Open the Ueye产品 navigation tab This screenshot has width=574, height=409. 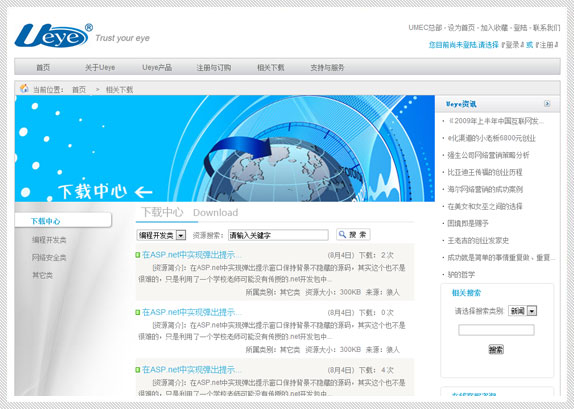coord(157,67)
